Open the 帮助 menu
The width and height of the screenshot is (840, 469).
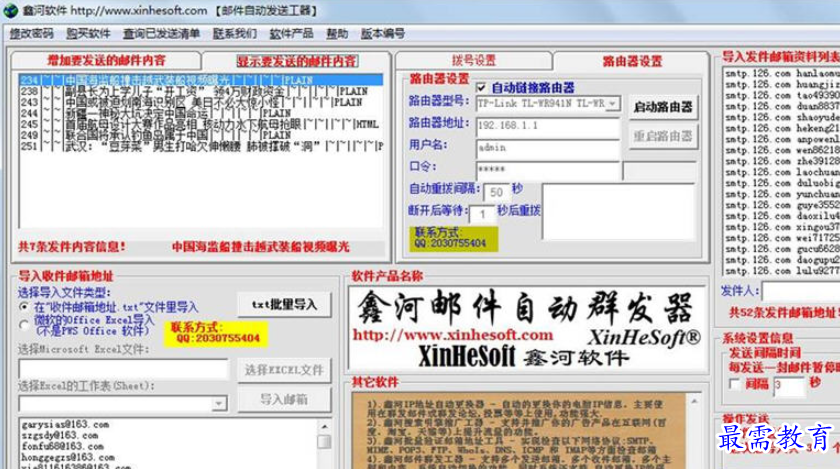click(337, 34)
